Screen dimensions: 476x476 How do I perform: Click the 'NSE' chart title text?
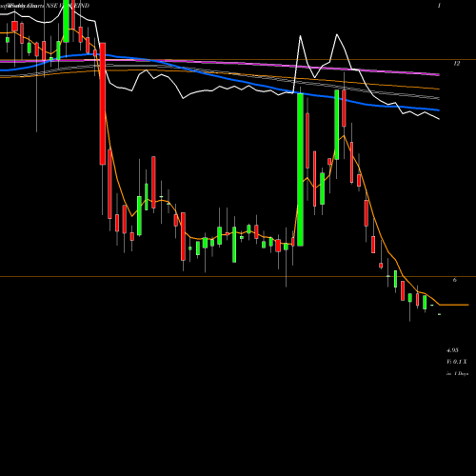51,6
